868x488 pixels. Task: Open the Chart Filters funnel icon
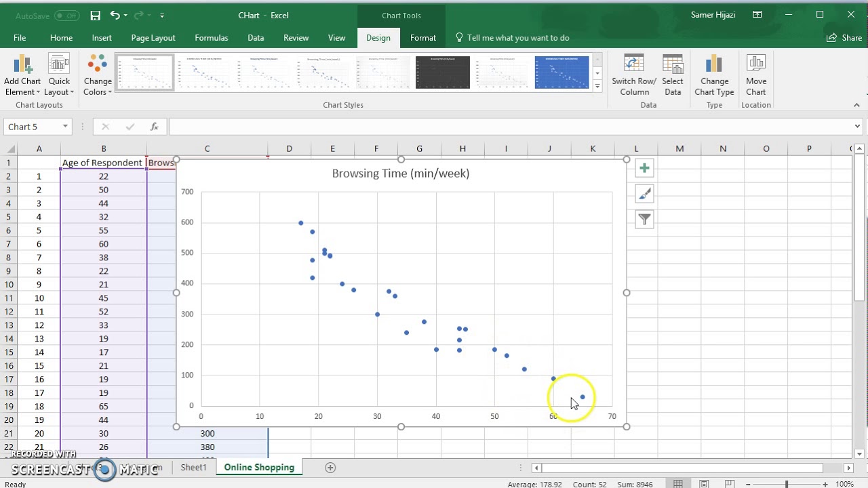(x=644, y=219)
